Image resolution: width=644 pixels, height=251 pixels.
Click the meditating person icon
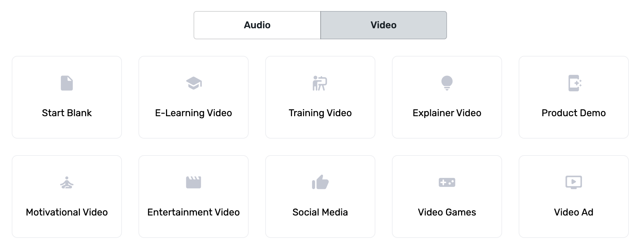67,182
